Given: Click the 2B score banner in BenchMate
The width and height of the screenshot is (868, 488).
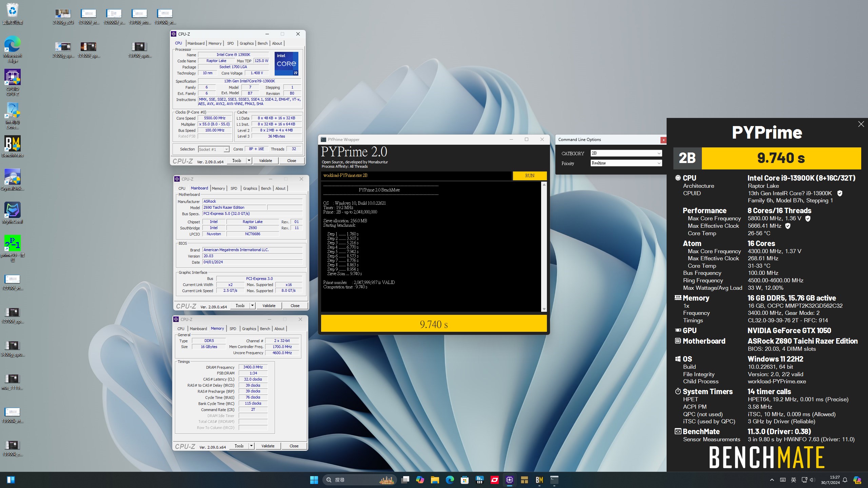Looking at the screenshot, I should pyautogui.click(x=767, y=158).
